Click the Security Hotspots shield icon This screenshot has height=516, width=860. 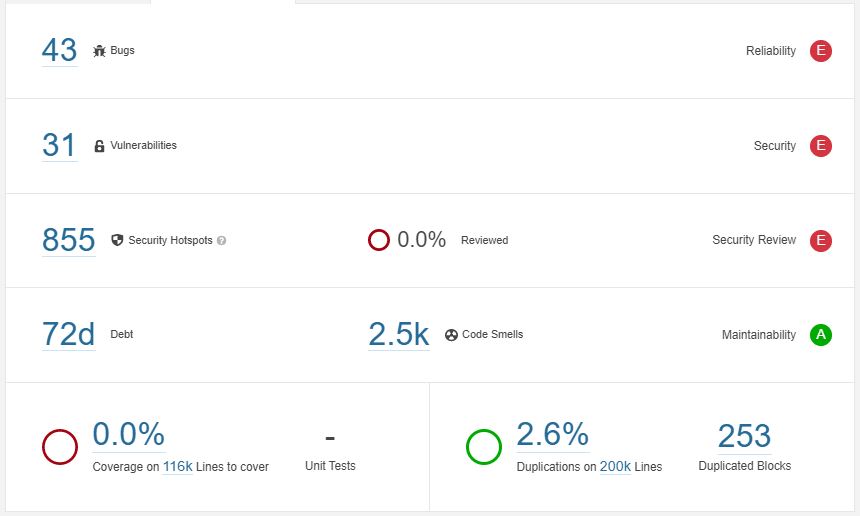pyautogui.click(x=117, y=240)
